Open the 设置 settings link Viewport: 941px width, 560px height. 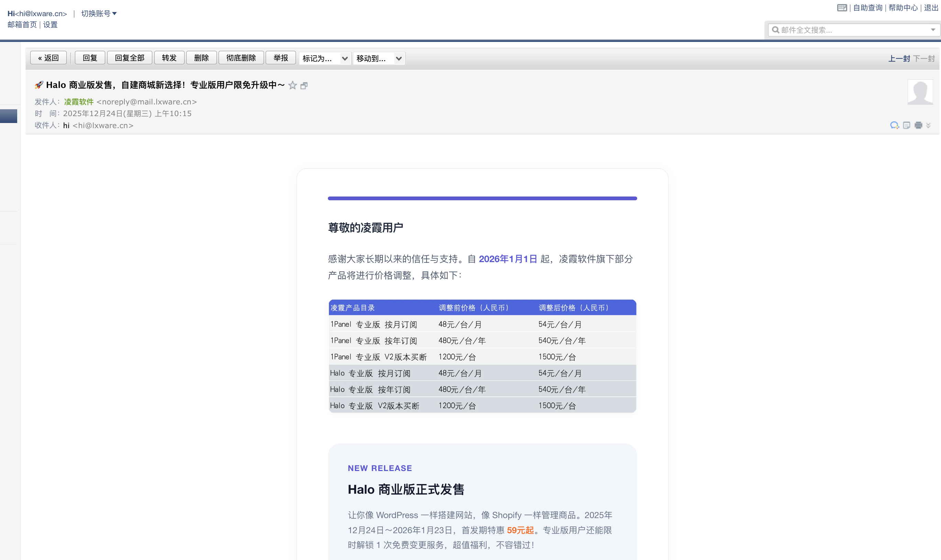[50, 24]
